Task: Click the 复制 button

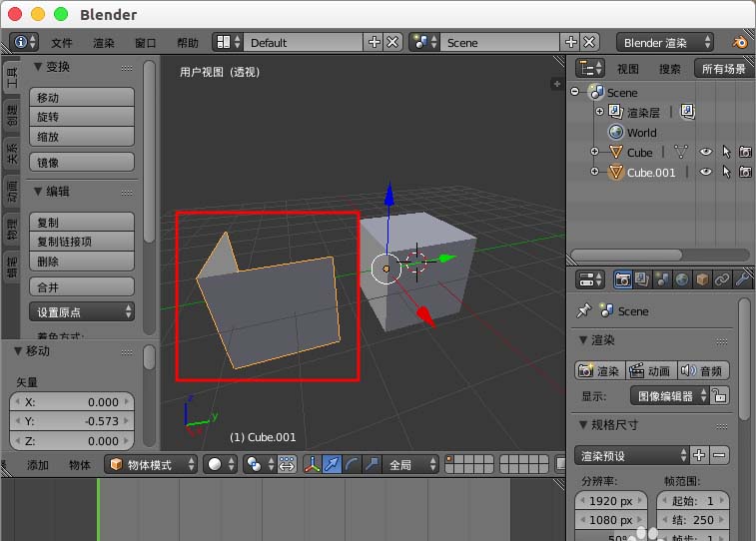Action: pyautogui.click(x=82, y=222)
